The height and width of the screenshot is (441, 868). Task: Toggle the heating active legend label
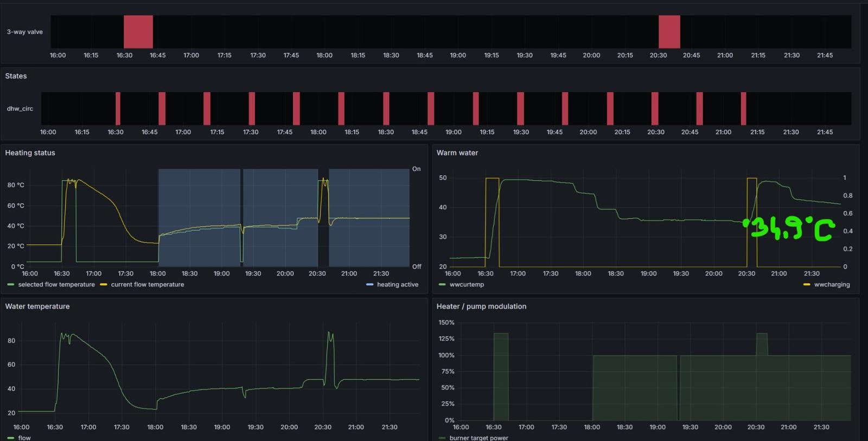coord(398,285)
